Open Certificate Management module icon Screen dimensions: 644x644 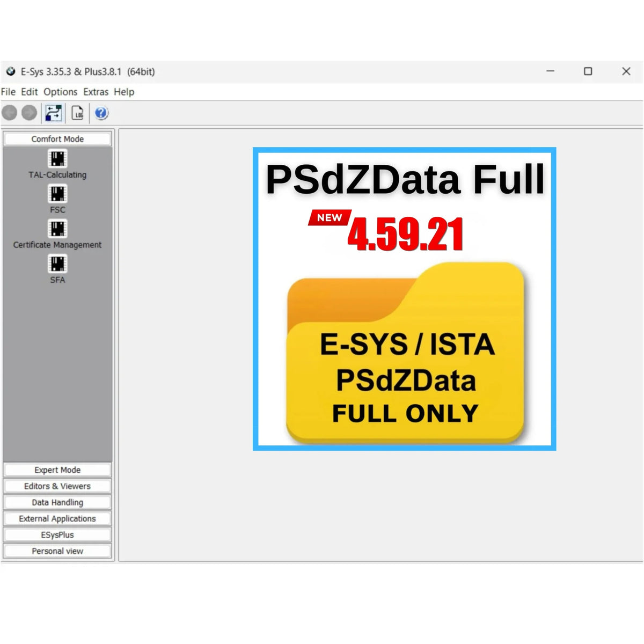click(57, 229)
